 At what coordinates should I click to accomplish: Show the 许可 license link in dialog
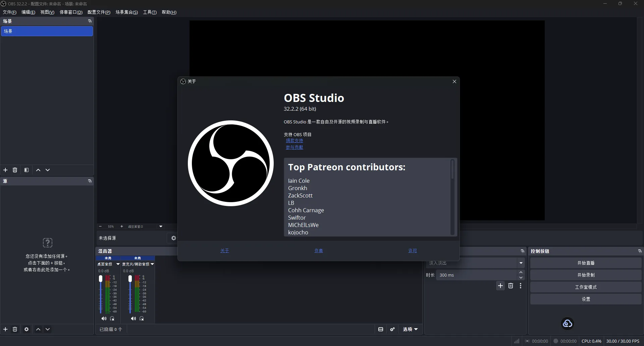coord(413,251)
